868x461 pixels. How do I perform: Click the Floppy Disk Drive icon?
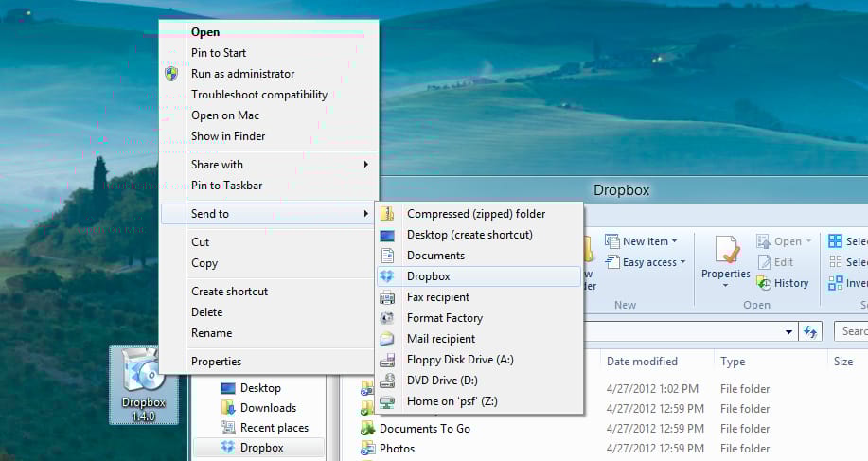(x=387, y=361)
